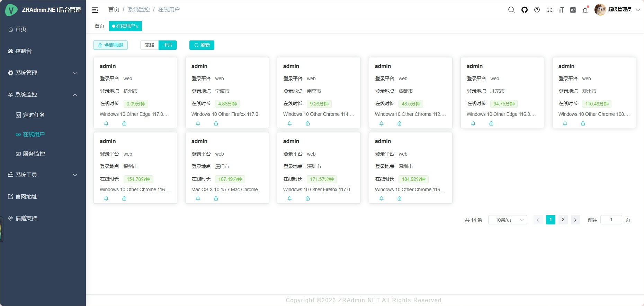Open 定时任务 in the sidebar
This screenshot has height=306, width=644.
34,115
